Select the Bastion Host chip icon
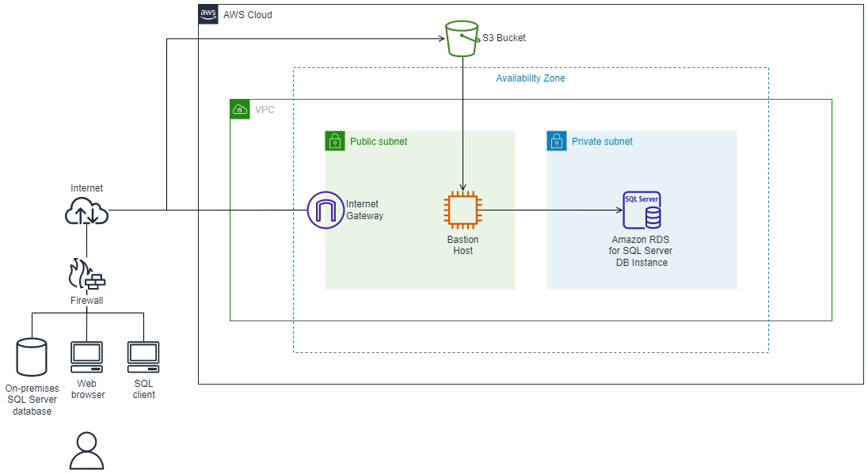Image resolution: width=868 pixels, height=474 pixels. [x=463, y=210]
